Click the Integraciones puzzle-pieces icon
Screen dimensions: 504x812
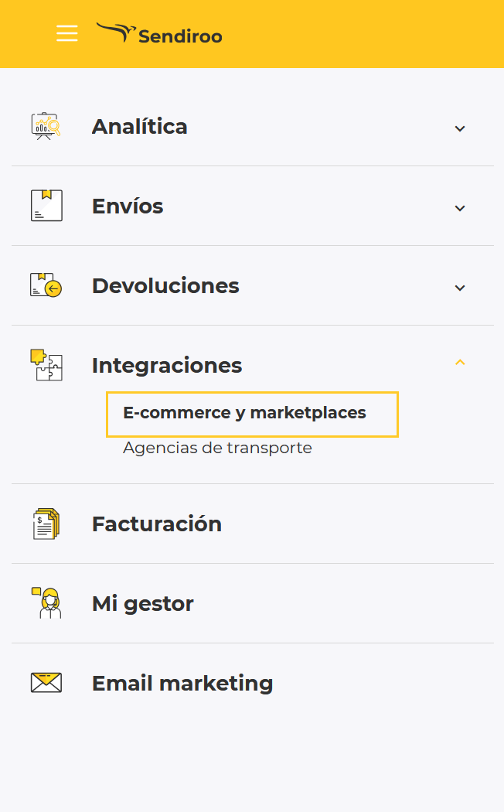[x=44, y=364]
